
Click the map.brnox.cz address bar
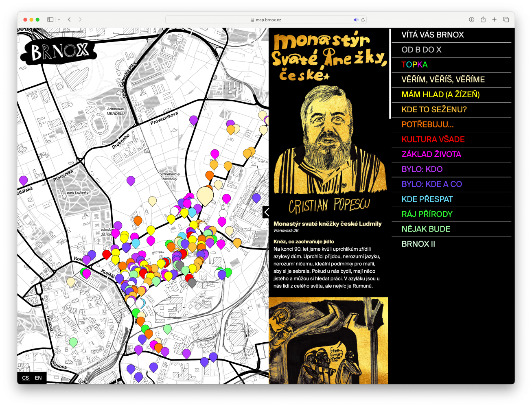[269, 20]
